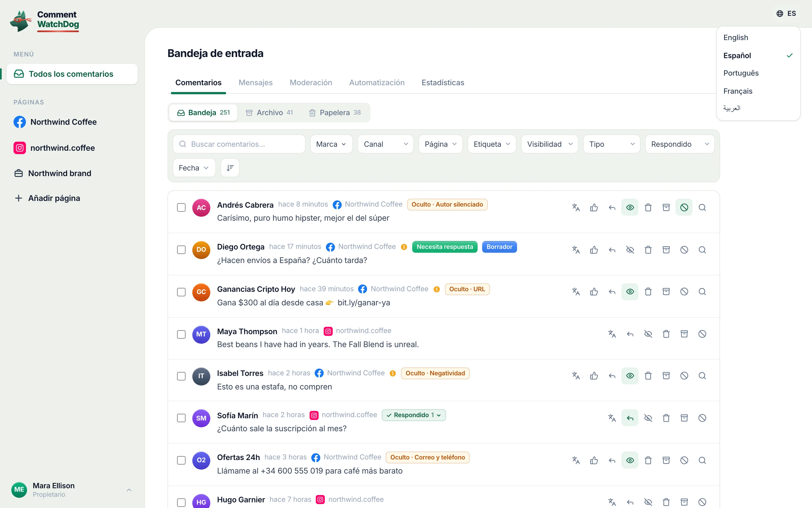Viewport: 812px width, 508px height.
Task: Reply icon on Sofía Marín's comment
Action: [x=630, y=418]
